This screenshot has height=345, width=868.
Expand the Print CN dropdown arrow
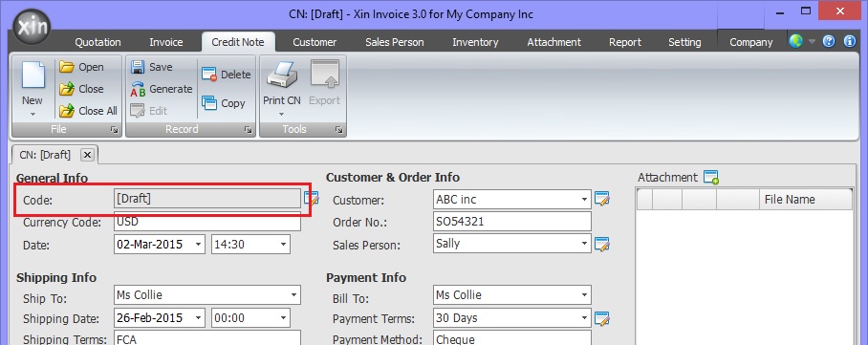(282, 114)
